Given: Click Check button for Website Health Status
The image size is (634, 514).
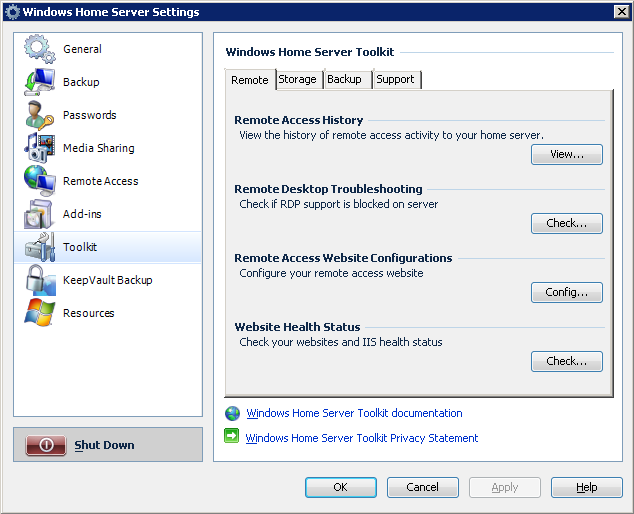Looking at the screenshot, I should coord(567,361).
